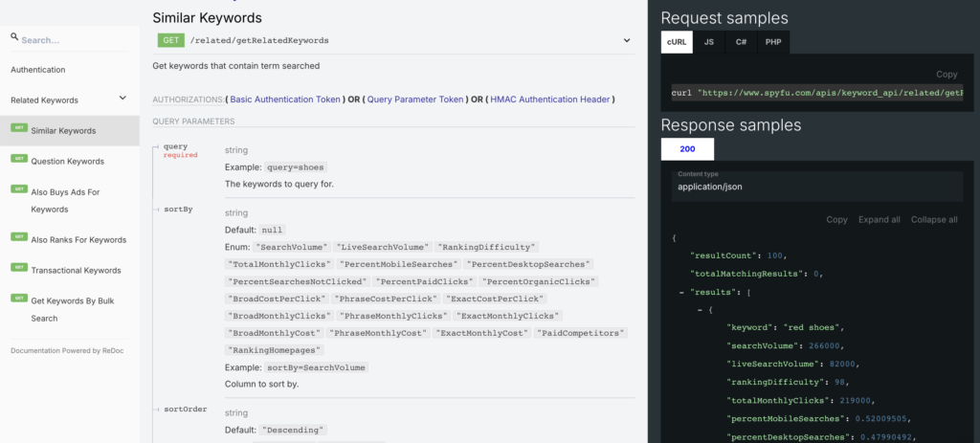The image size is (980, 443).
Task: Follow Documentation Powered by ReDoc link
Action: [67, 350]
